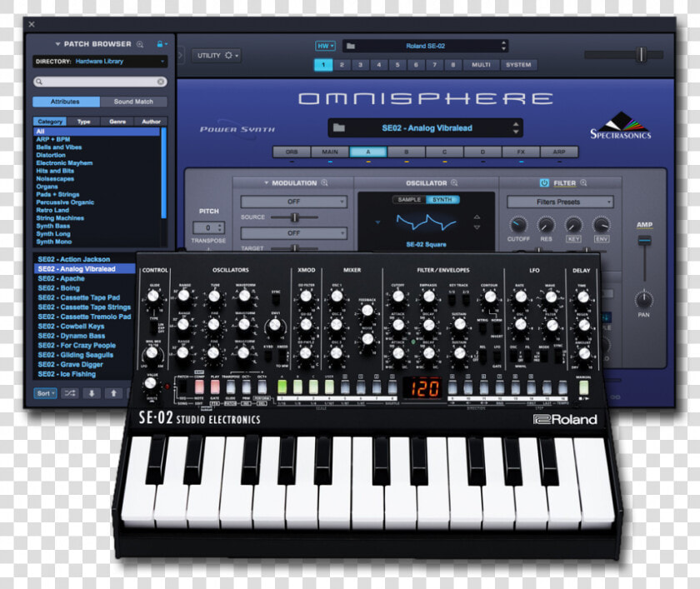700x589 pixels.
Task: Open the modulation TARGET OFF dropdown
Action: coord(293,233)
